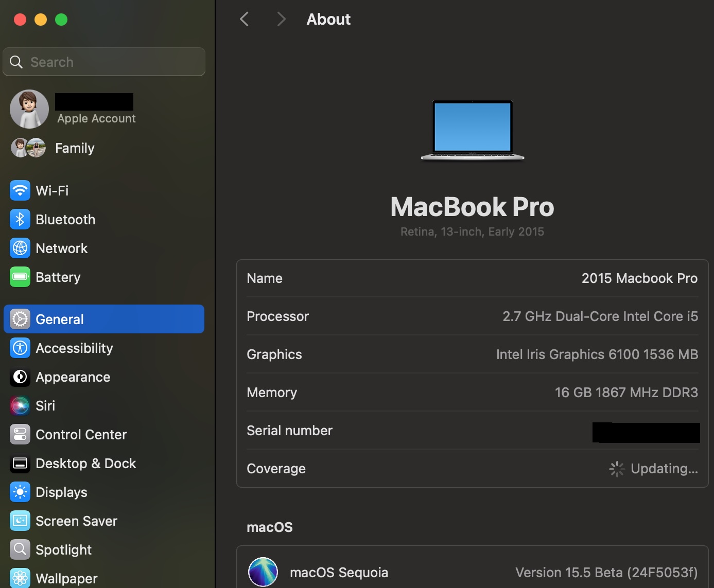Click 'Intel Iris Graphics 6100 1536 MB'
Screen dimensions: 714x588
(597, 354)
